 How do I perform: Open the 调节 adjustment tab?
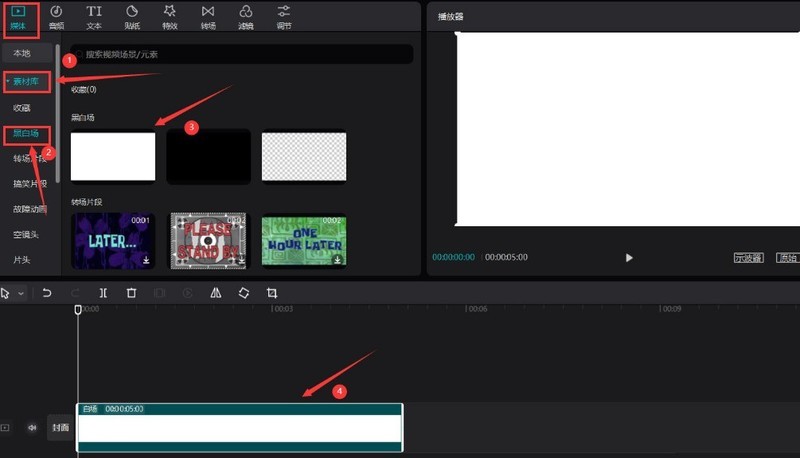point(284,17)
